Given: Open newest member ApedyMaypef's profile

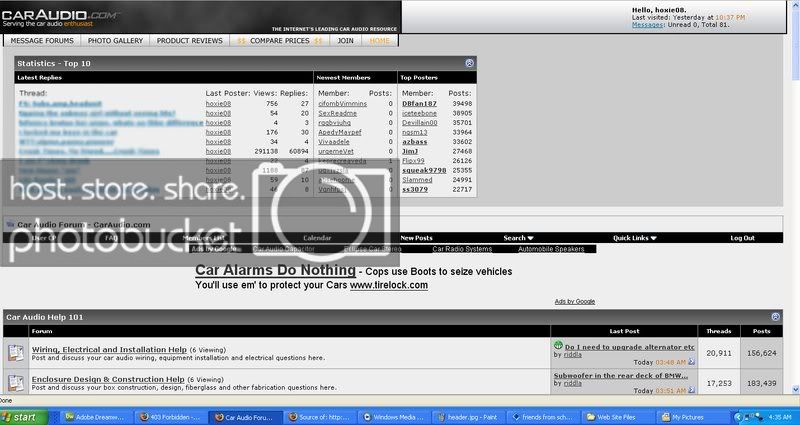Looking at the screenshot, I should pyautogui.click(x=340, y=132).
